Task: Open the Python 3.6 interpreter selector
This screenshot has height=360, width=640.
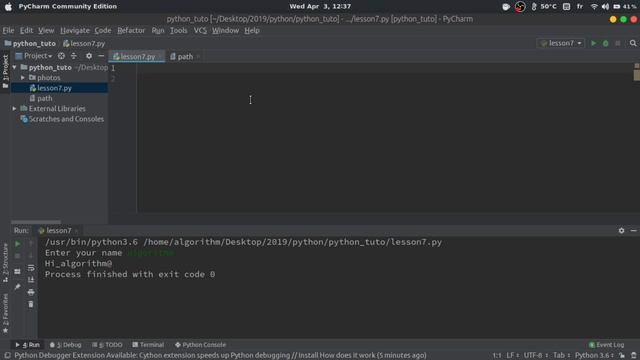Action: [594, 356]
